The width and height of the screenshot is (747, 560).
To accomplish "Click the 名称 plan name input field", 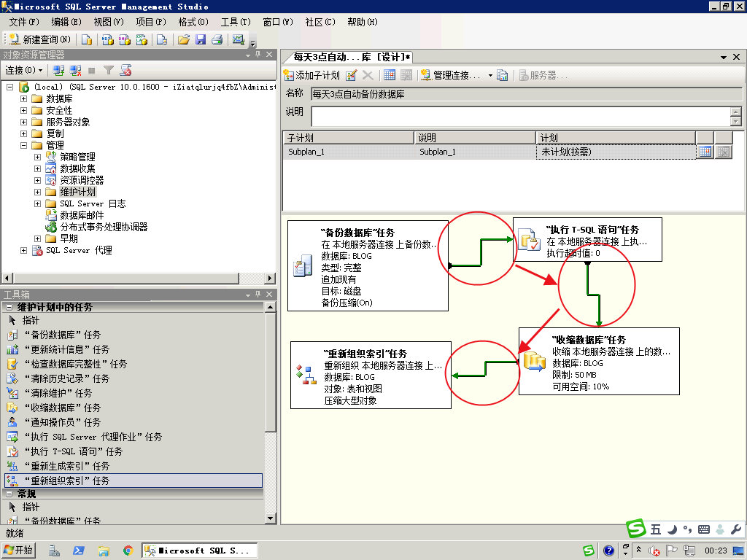I will (x=527, y=94).
